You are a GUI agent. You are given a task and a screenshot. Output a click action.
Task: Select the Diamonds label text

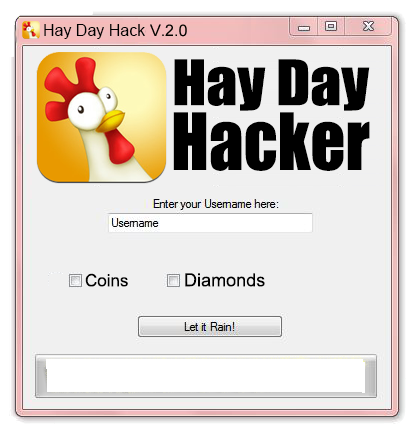pos(224,280)
